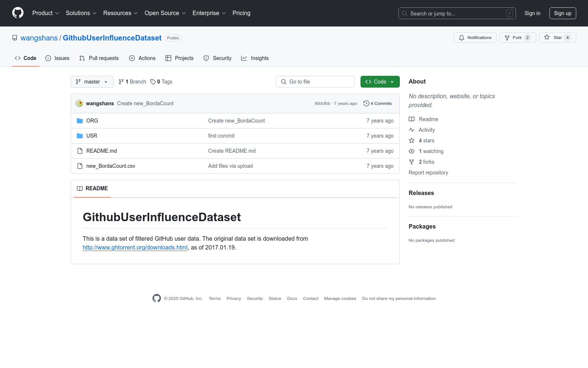Viewport: 588px width, 368px height.
Task: Open the Pricing page
Action: coord(241,13)
